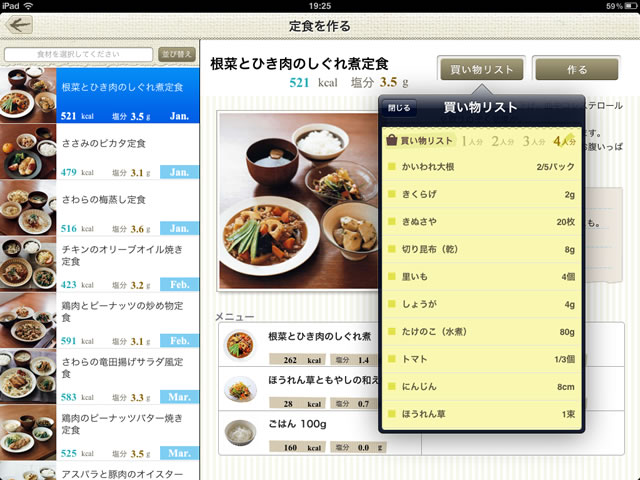Select the 4人分 serving tab

click(564, 141)
